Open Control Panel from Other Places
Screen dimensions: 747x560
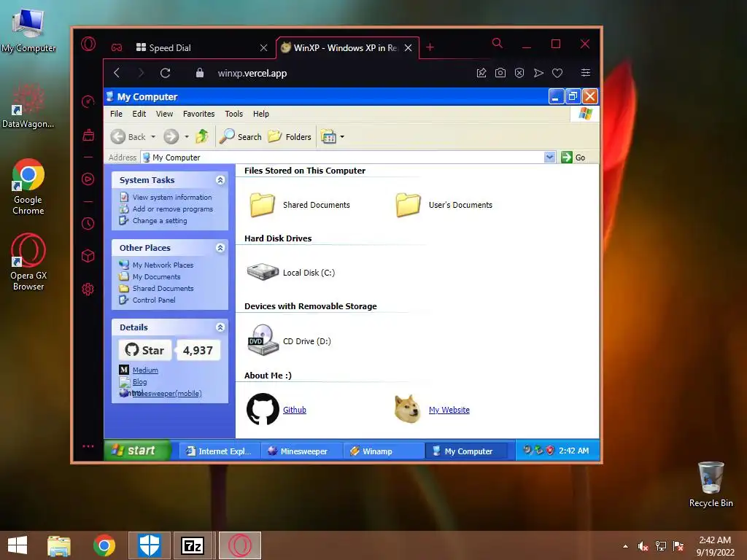pyautogui.click(x=154, y=300)
